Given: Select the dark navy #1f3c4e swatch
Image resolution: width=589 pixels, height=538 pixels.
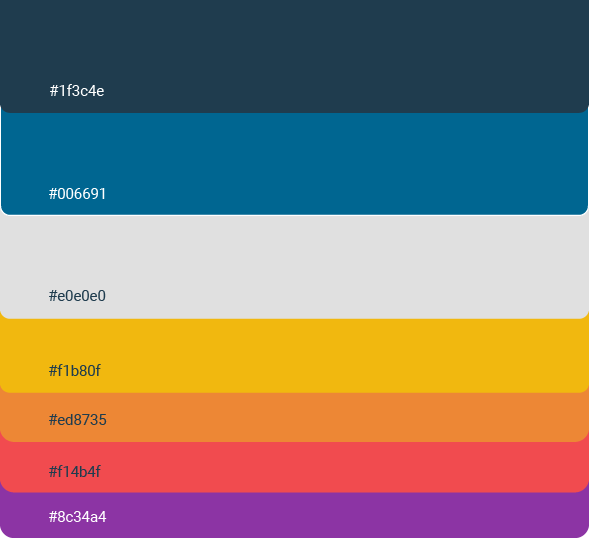Looking at the screenshot, I should 294,56.
